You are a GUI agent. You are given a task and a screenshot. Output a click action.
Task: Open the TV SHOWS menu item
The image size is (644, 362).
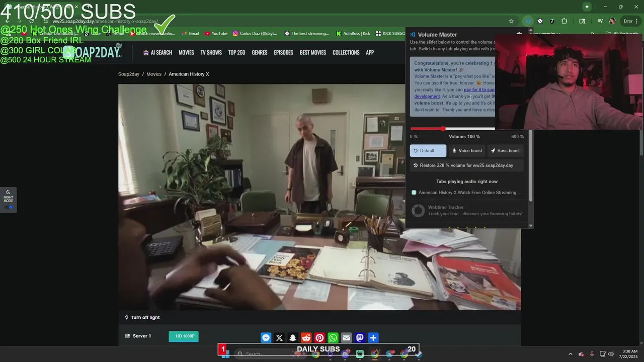coord(211,52)
